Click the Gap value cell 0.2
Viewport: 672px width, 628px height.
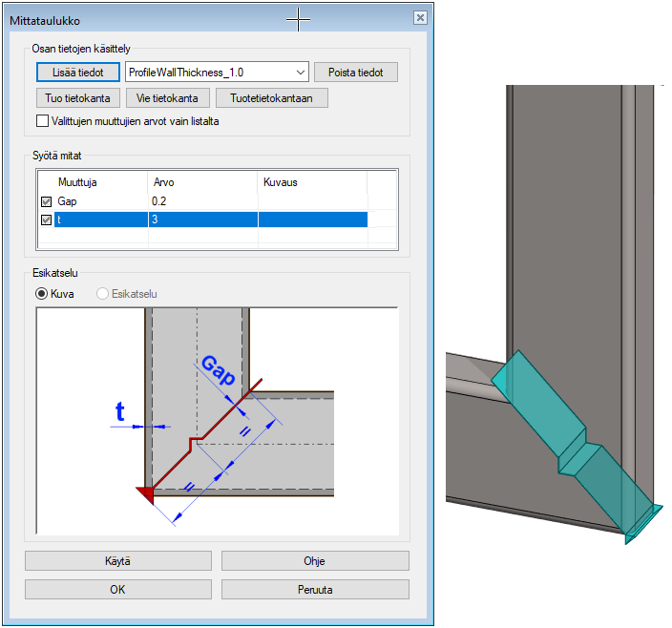pyautogui.click(x=200, y=201)
